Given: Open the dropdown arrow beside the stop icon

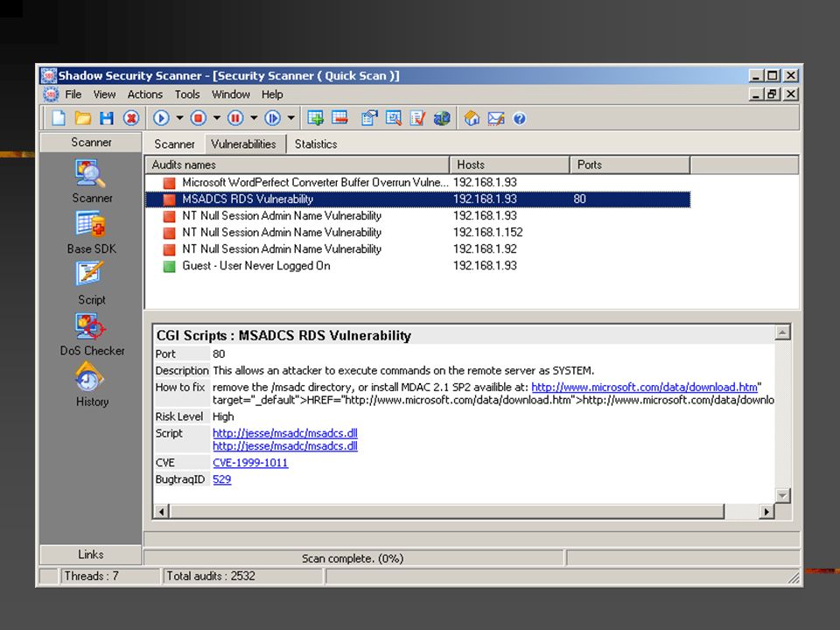Looking at the screenshot, I should (216, 118).
